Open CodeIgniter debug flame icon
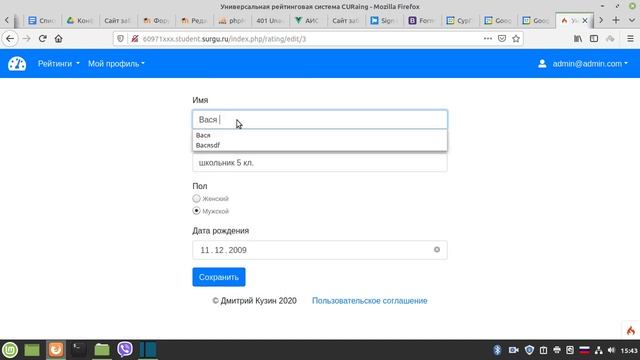 click(631, 330)
